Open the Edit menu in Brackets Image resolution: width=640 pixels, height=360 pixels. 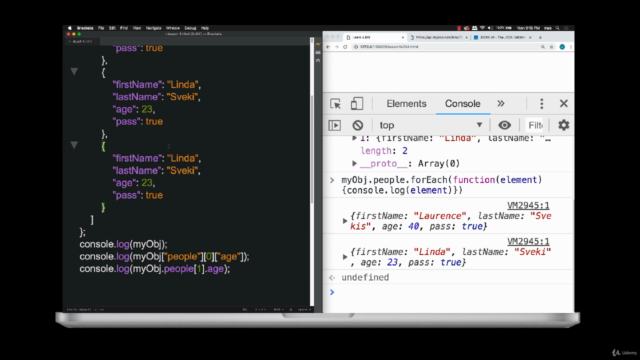click(112, 28)
